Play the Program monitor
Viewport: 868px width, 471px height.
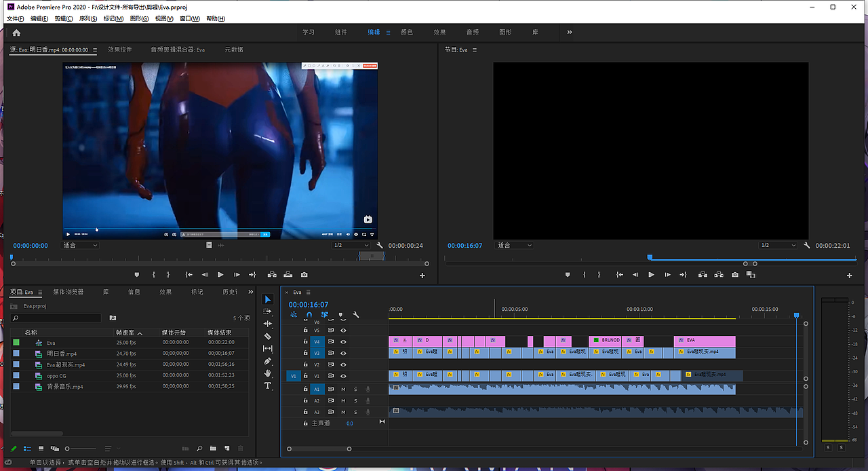click(651, 275)
